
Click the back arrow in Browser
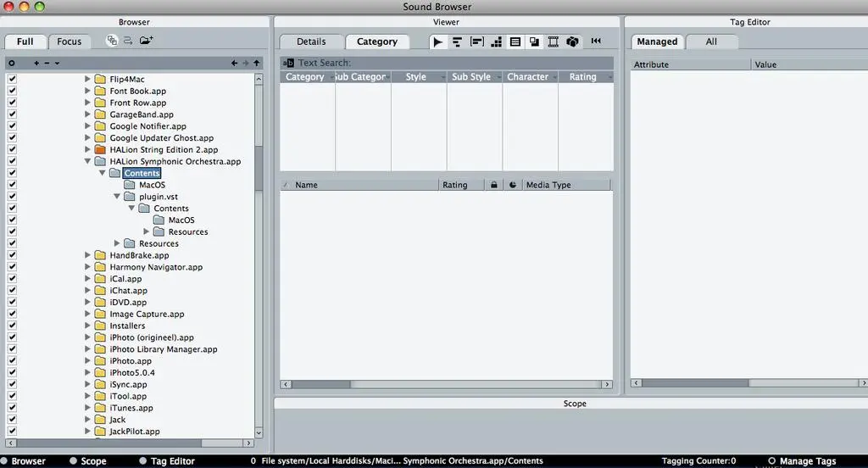(235, 64)
